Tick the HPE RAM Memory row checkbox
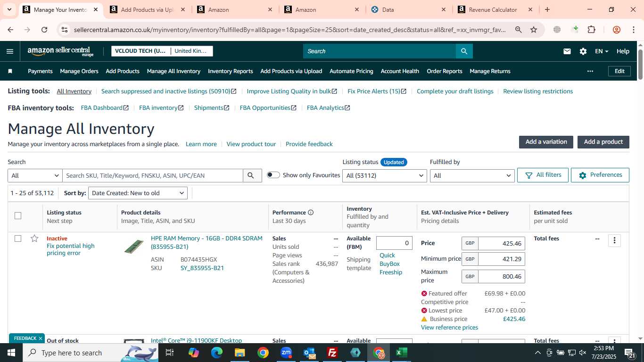Image resolution: width=644 pixels, height=362 pixels. coord(18,239)
